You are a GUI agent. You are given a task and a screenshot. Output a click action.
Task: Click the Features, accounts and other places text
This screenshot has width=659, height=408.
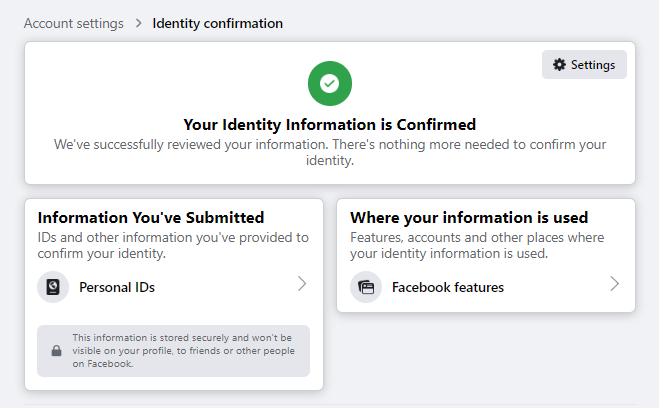tap(477, 245)
